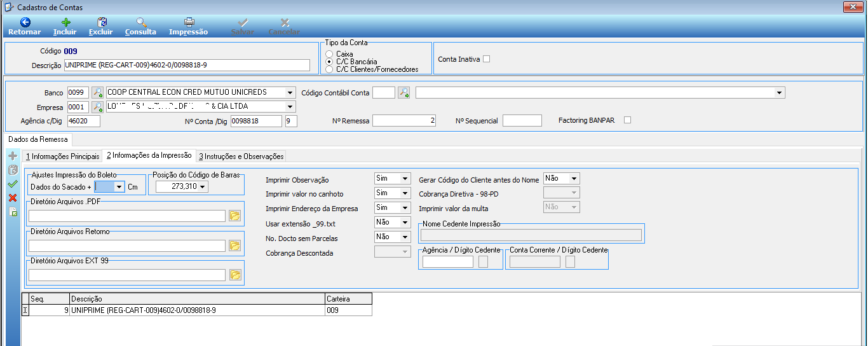Click the Agência / Dígito Cedente field
This screenshot has height=346, width=868.
point(448,261)
